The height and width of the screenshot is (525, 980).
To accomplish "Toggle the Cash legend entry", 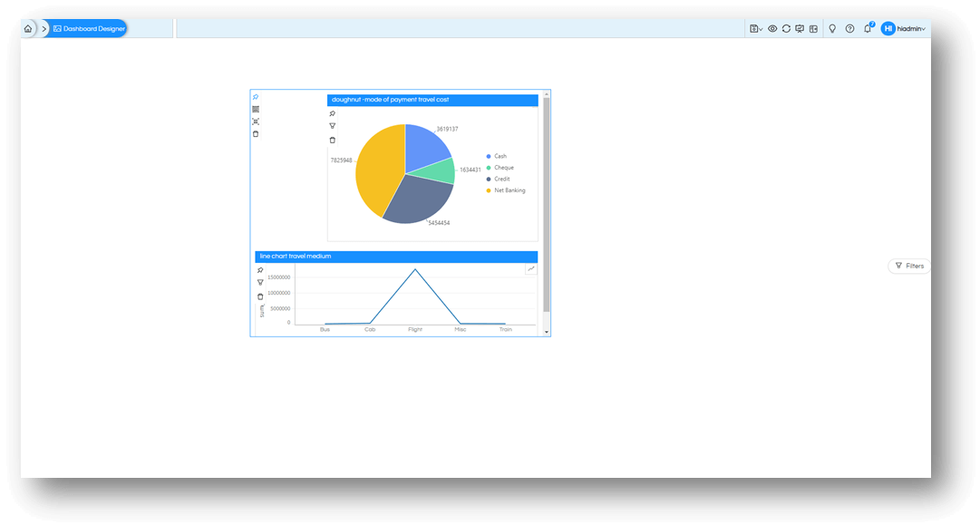I will (x=496, y=156).
